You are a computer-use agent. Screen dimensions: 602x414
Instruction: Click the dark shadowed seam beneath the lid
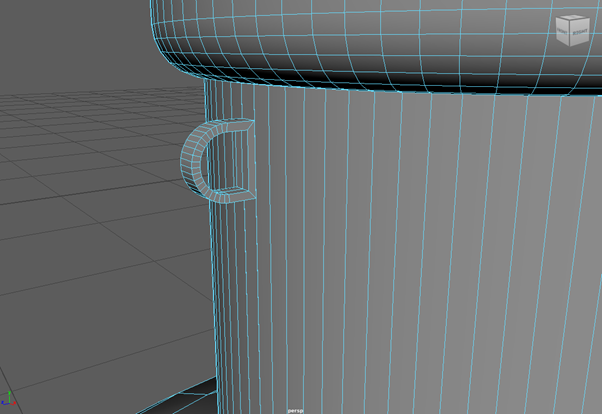(x=400, y=83)
